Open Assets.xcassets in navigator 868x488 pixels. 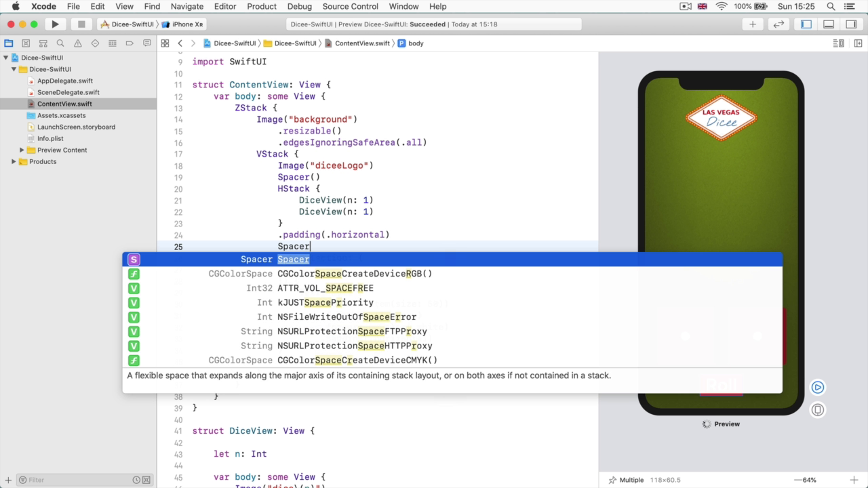tap(62, 115)
